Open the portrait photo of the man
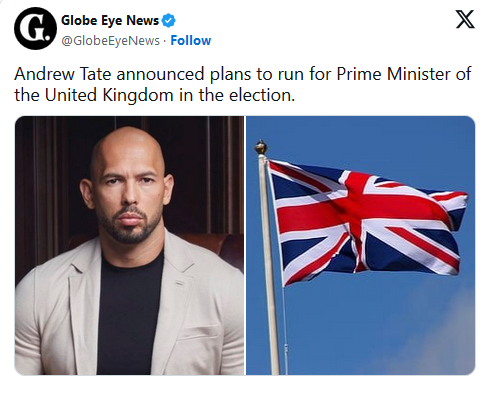This screenshot has height=396, width=487. [129, 245]
